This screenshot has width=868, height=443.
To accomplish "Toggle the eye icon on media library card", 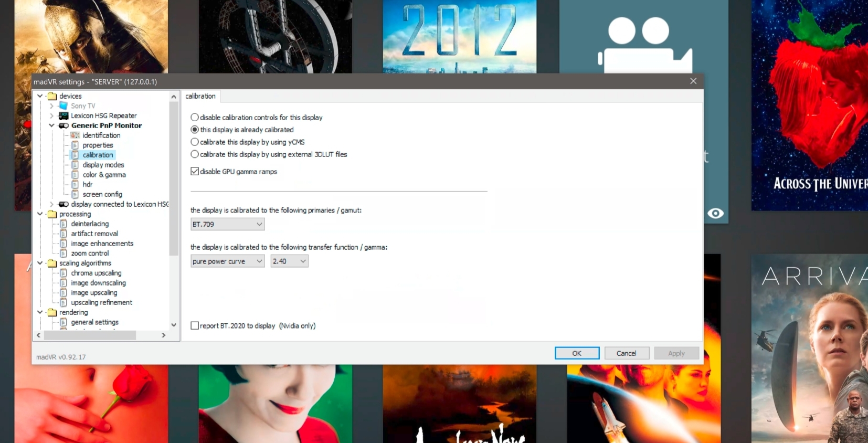I will pos(715,213).
